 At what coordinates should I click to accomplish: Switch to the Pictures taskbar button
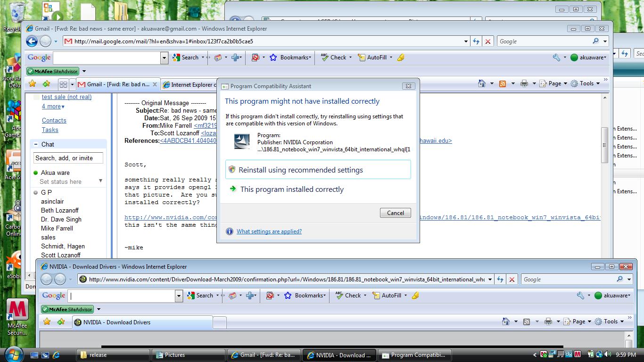(x=188, y=355)
